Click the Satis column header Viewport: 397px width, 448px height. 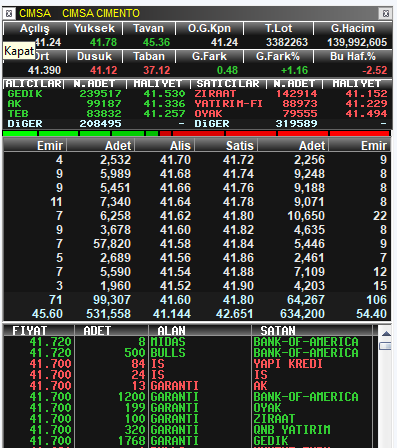coord(227,146)
